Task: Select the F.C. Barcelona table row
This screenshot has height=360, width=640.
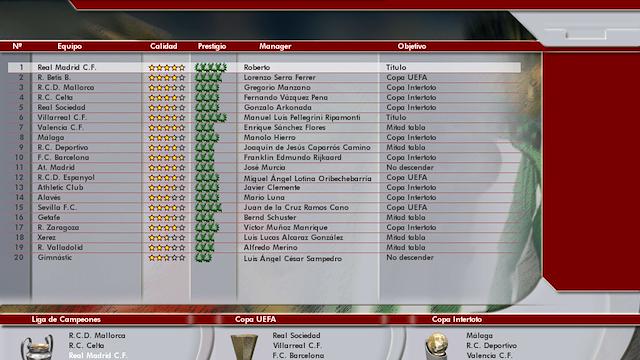Action: 264,158
